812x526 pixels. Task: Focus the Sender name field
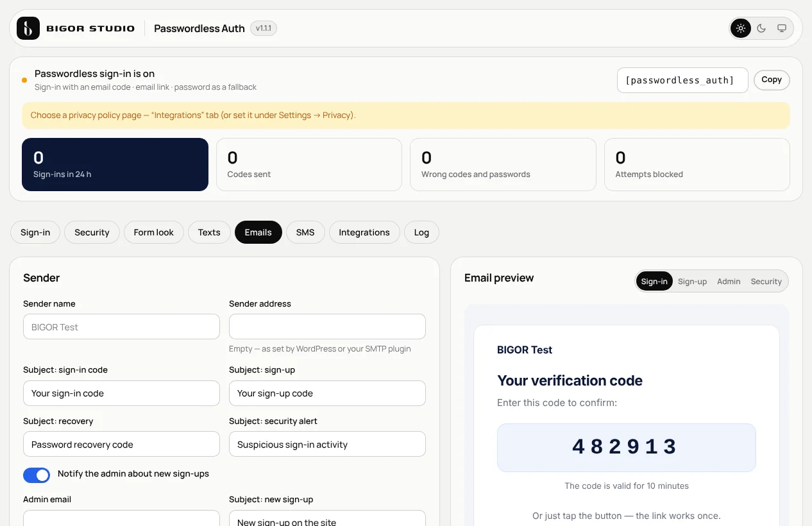pyautogui.click(x=121, y=327)
